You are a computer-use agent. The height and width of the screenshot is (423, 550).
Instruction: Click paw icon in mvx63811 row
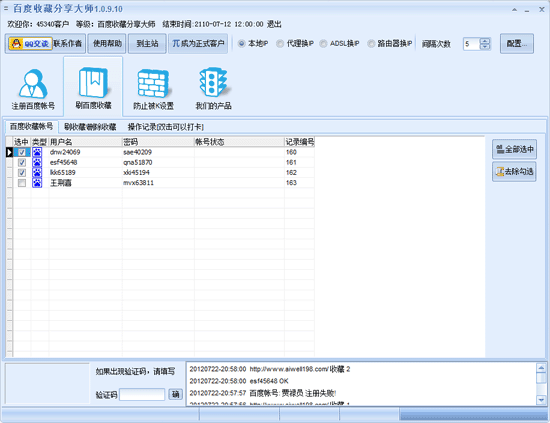coord(37,183)
